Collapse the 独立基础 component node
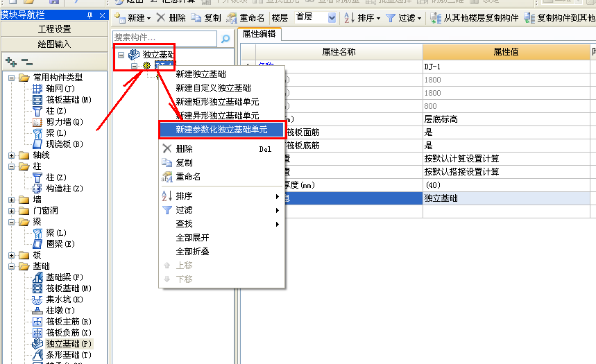The image size is (596, 364). (121, 55)
